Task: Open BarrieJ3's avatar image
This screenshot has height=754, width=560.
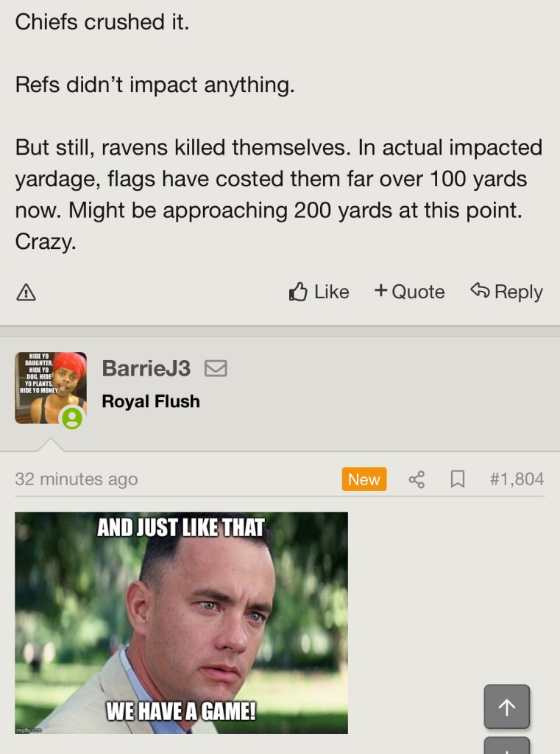Action: coord(51,387)
